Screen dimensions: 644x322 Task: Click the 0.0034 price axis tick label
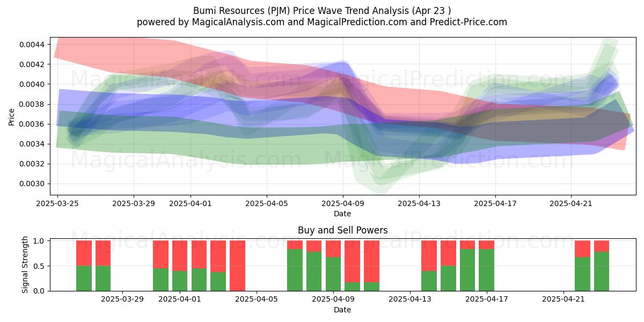tap(33, 144)
